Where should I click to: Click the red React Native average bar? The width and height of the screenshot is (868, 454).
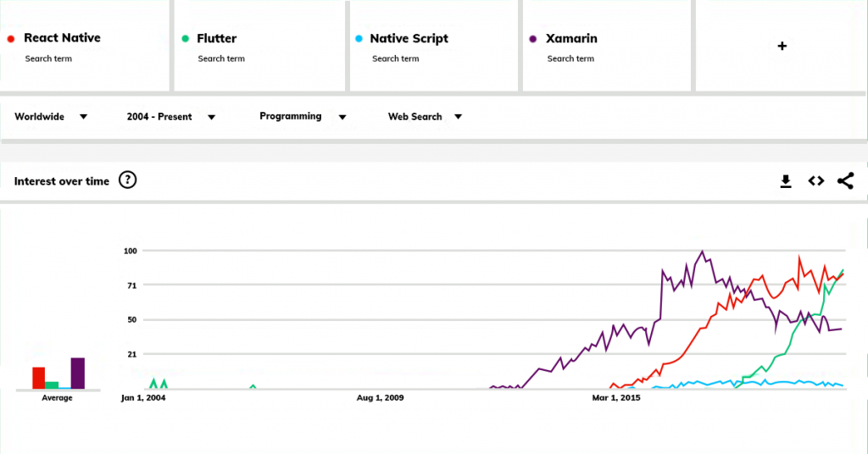point(38,378)
